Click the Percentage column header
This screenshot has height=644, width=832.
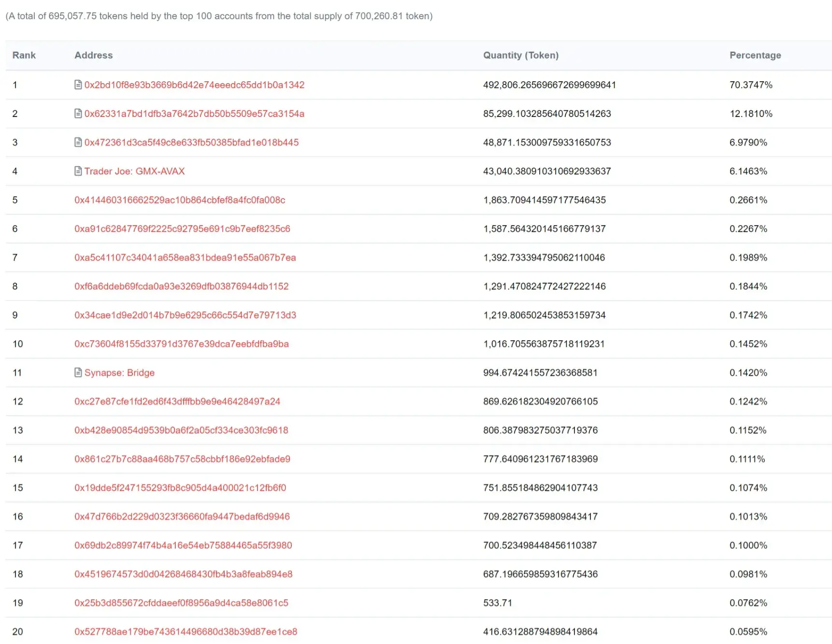(x=755, y=55)
